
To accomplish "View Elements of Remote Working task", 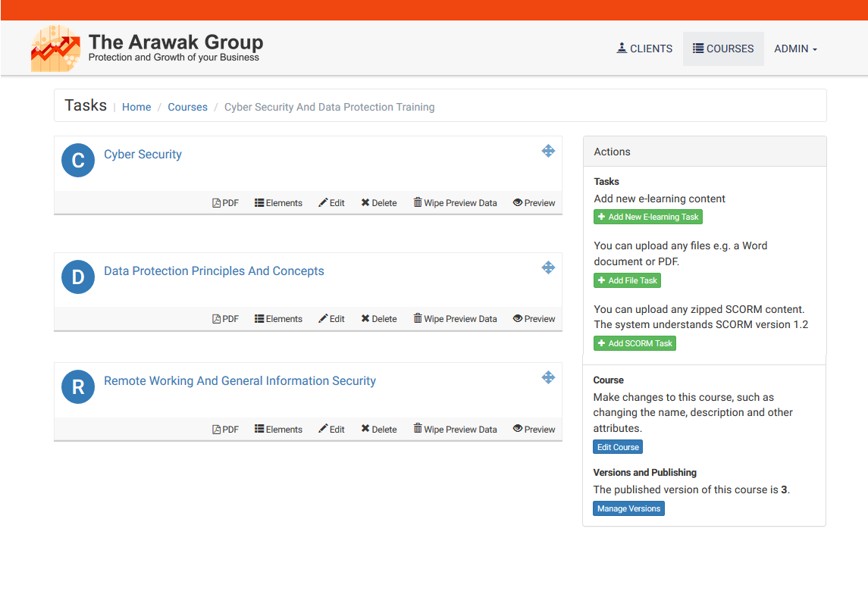I will [278, 430].
